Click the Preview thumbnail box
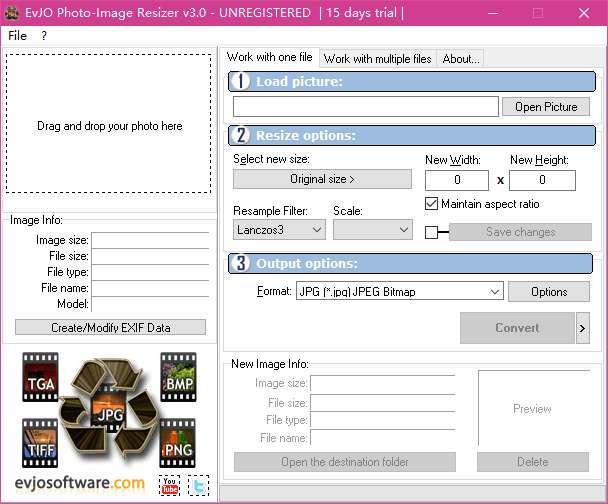This screenshot has width=608, height=504. (534, 408)
